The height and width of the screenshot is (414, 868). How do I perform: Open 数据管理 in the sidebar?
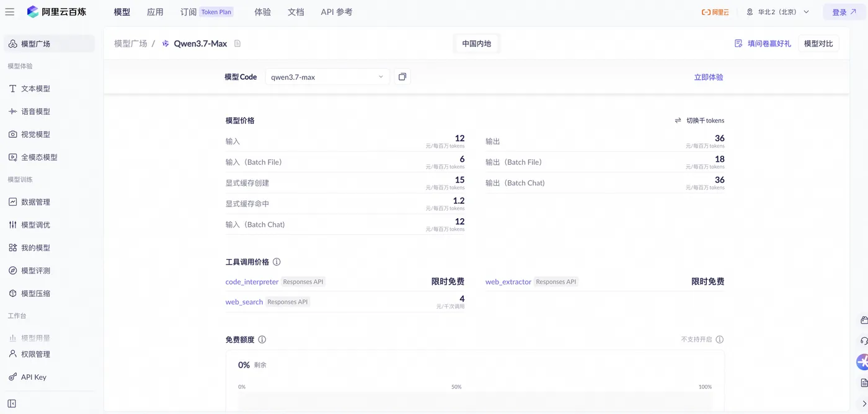[50, 202]
